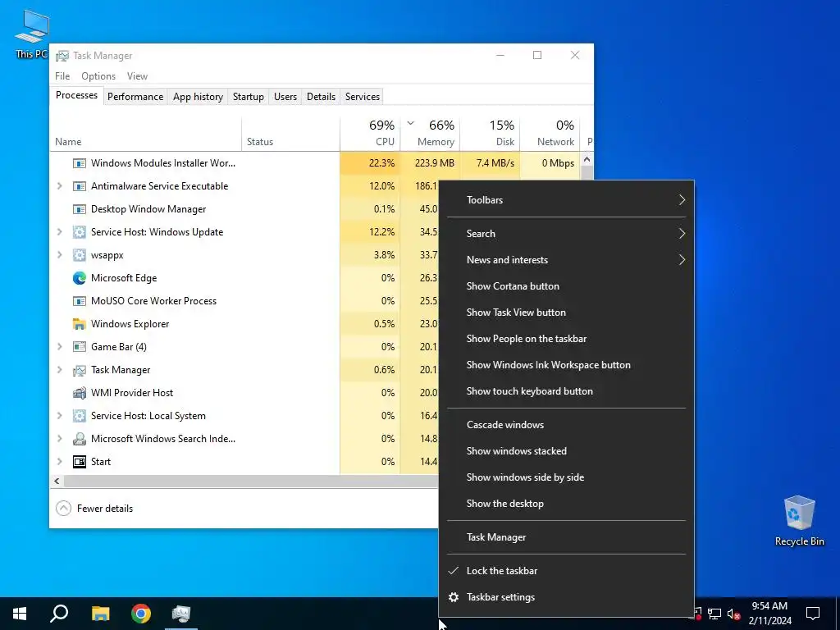Open the taskbar clock showing 9:54 AM
This screenshot has width=840, height=630.
[769, 614]
